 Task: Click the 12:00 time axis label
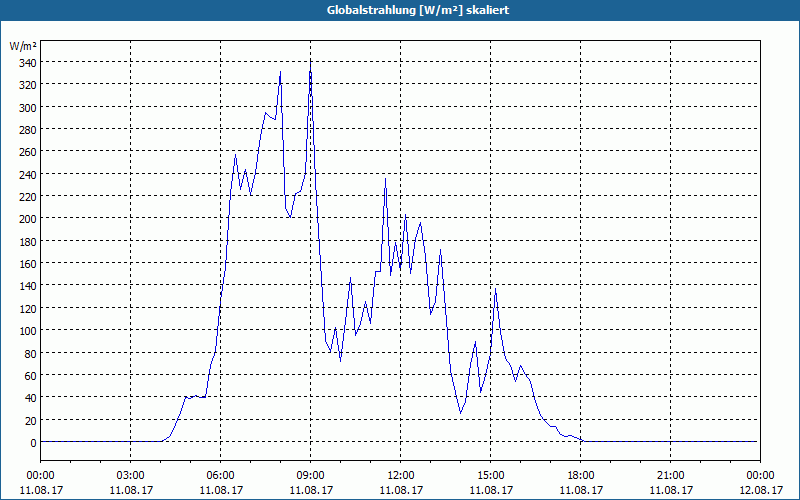[x=401, y=476]
